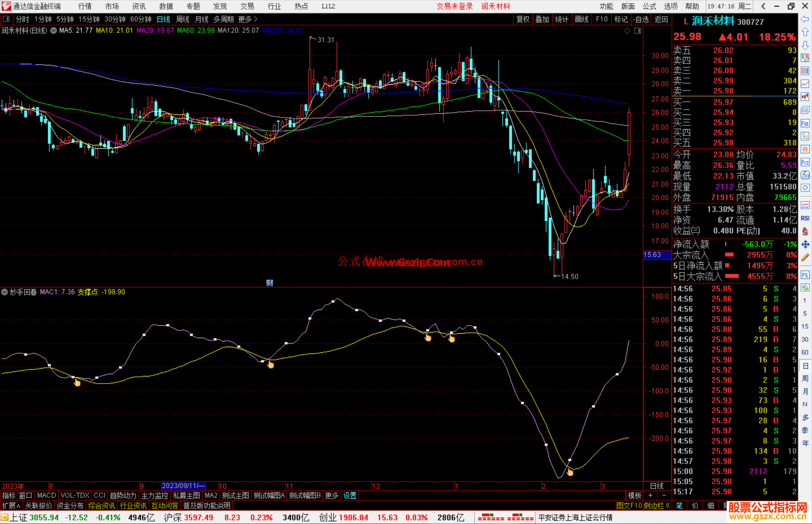The height and width of the screenshot is (524, 812).
Task: Click the candlestick chart sidebar icon
Action: coord(805,97)
